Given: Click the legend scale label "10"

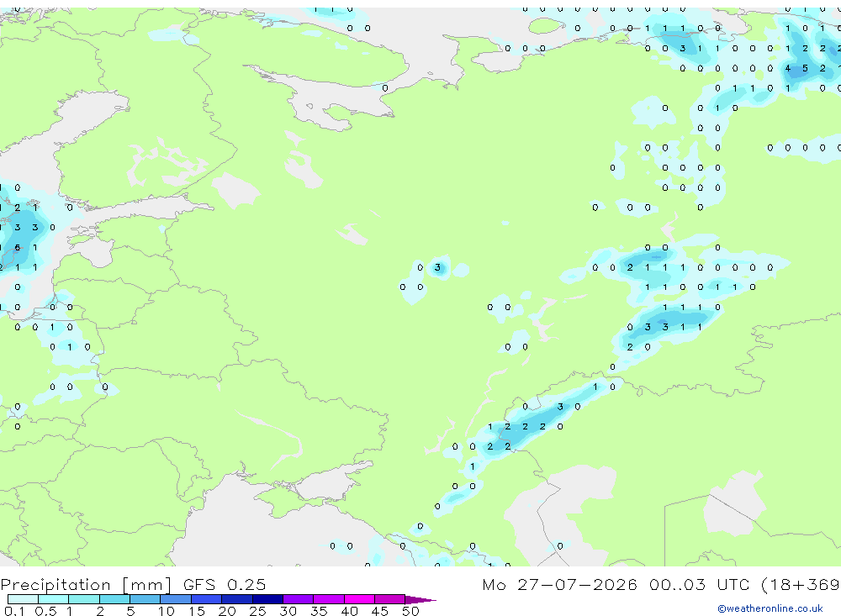Looking at the screenshot, I should pos(166,611).
